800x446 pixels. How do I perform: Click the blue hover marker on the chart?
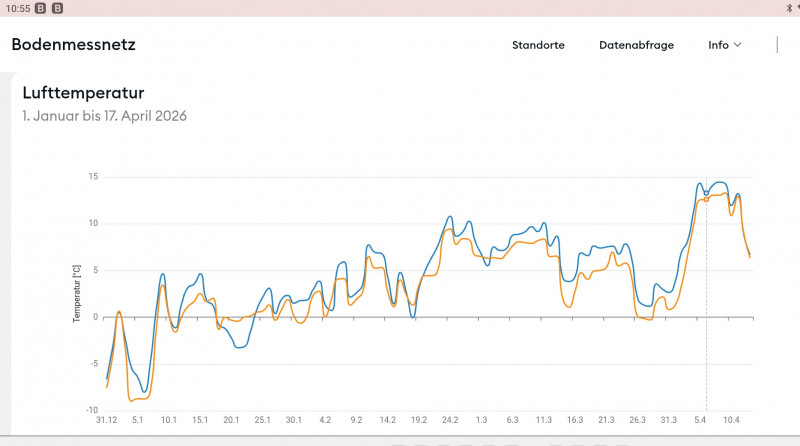(706, 193)
